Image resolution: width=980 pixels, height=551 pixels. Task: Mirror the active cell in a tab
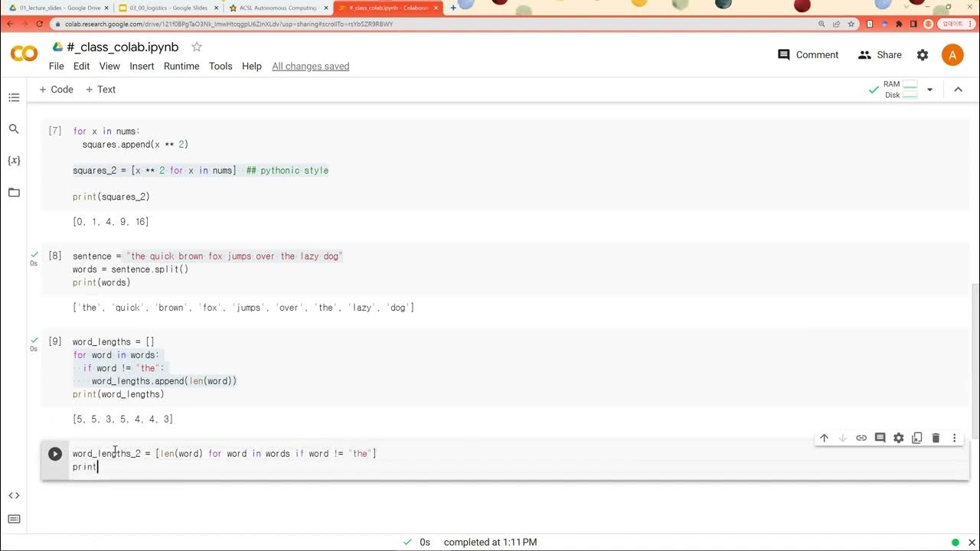coord(917,438)
